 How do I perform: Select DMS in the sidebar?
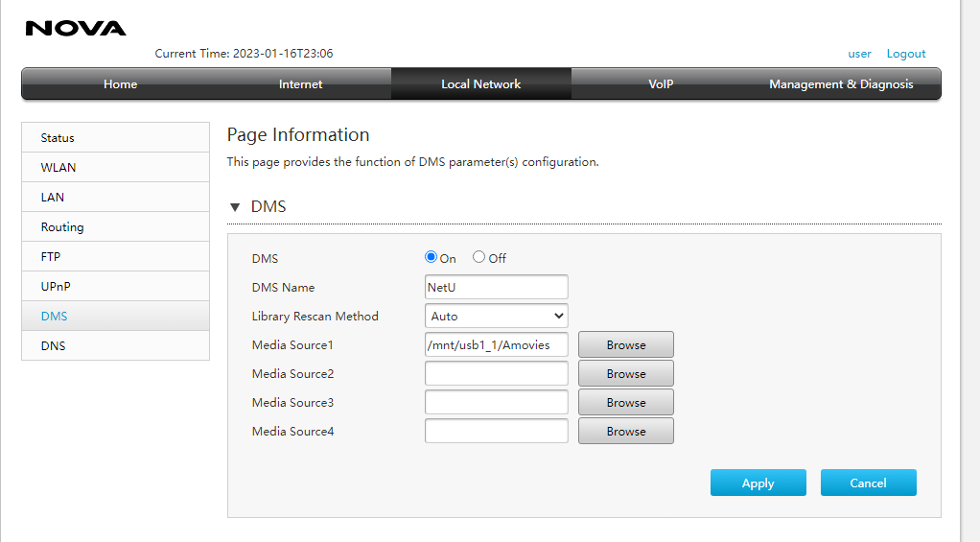coord(116,316)
